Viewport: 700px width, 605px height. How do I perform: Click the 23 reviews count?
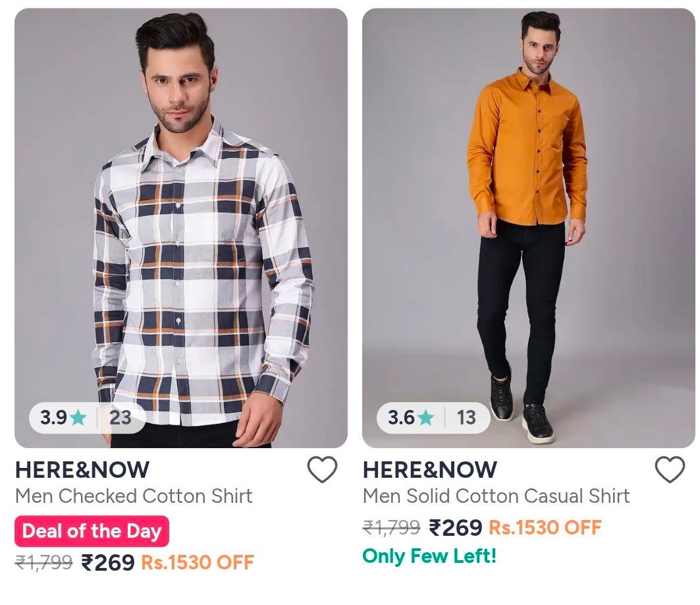tap(121, 418)
